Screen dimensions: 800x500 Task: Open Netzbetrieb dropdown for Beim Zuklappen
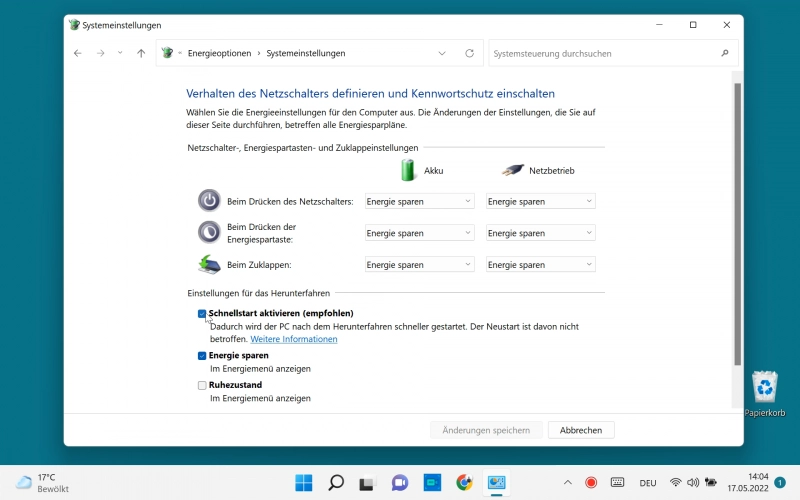540,265
